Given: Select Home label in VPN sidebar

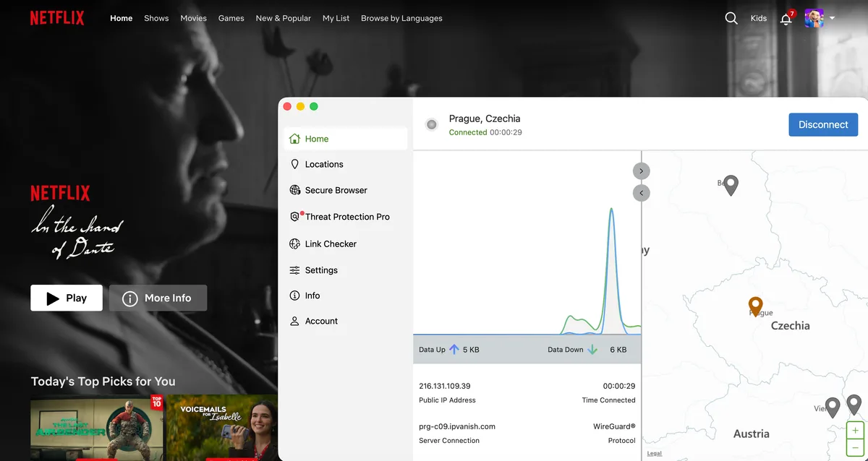Looking at the screenshot, I should point(317,139).
